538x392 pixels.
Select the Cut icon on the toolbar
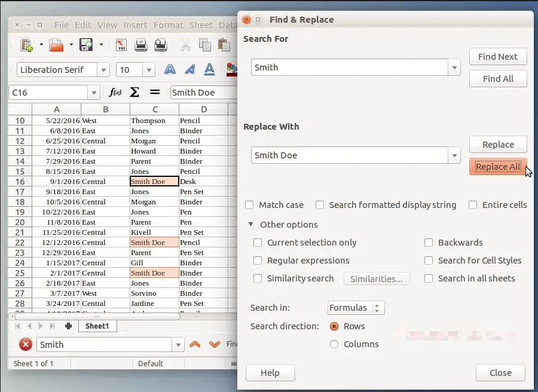[187, 45]
